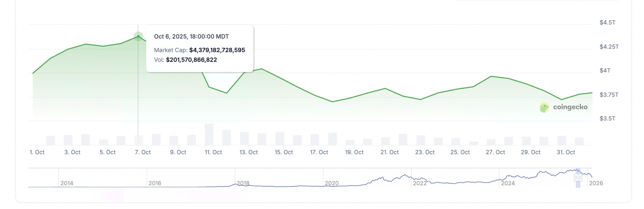Click the CoinGecko gecko logo watermark
The height and width of the screenshot is (209, 644).
[x=544, y=107]
